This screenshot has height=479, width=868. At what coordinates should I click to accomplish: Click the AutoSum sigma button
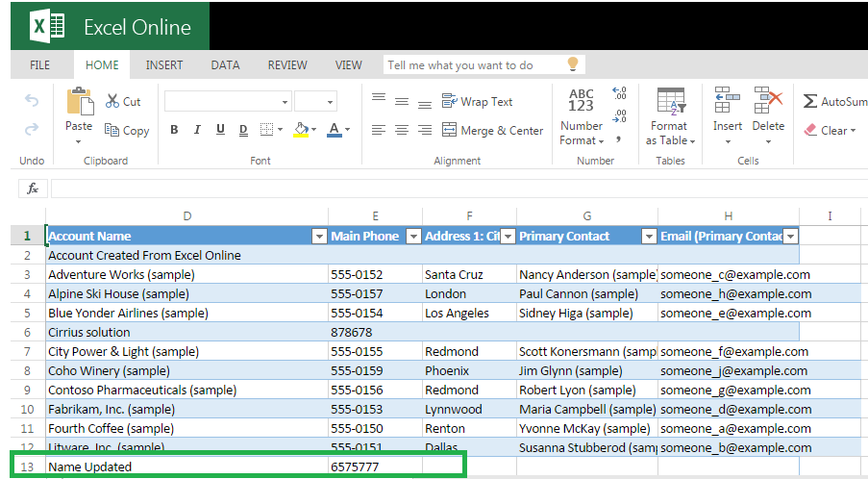tap(834, 101)
